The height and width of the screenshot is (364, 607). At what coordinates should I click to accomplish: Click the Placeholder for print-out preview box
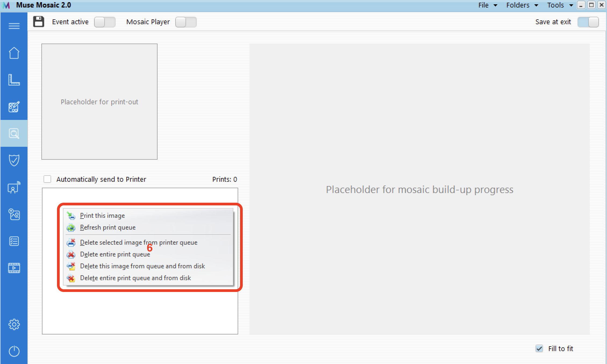[x=99, y=102]
